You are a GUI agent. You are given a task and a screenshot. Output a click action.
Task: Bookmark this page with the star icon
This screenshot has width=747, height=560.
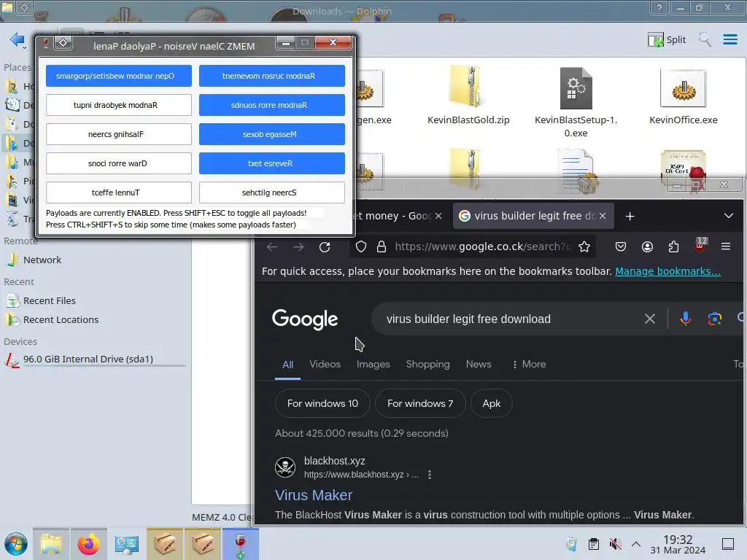point(584,246)
